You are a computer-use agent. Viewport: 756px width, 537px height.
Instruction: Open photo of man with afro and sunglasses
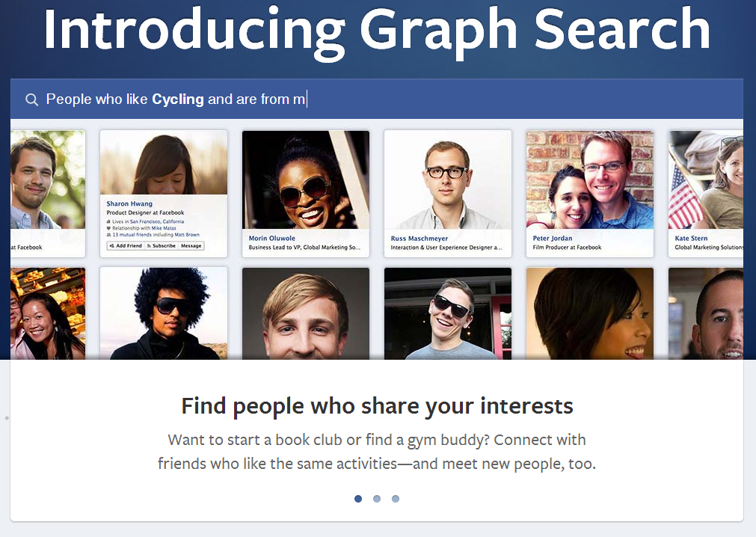click(164, 314)
